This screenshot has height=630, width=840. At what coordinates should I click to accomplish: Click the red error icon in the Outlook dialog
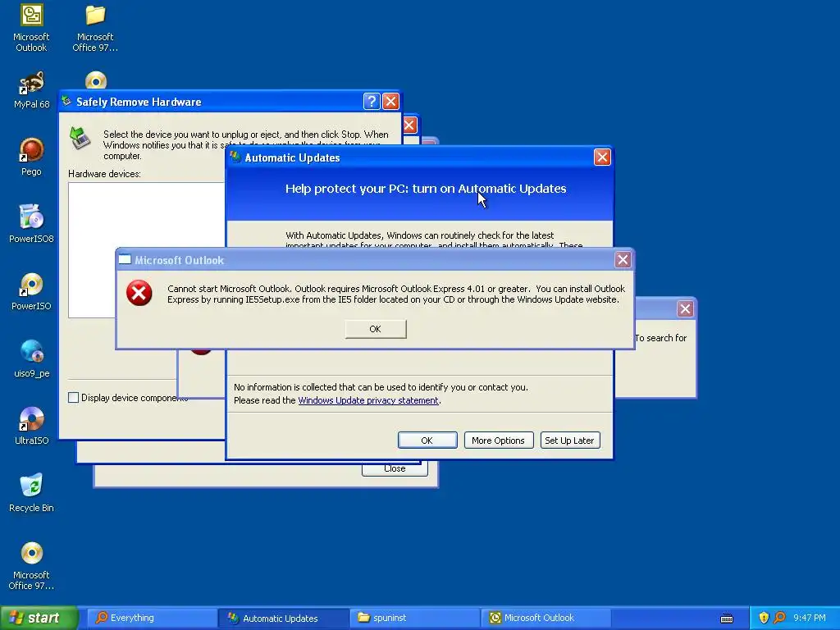[139, 293]
